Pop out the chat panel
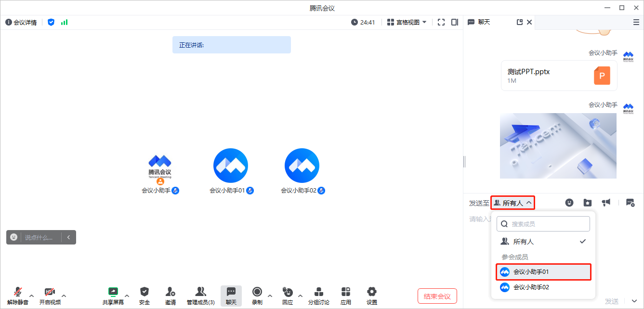This screenshot has height=309, width=644. pos(520,22)
